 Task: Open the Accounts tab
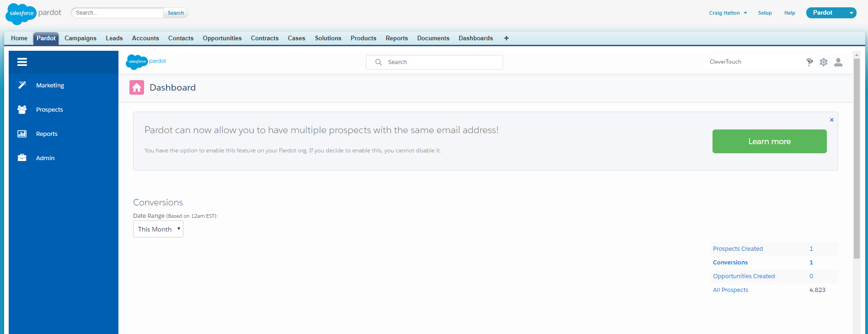[x=145, y=38]
